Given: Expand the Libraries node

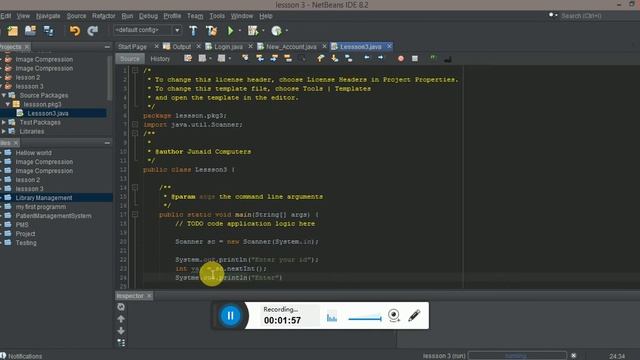Looking at the screenshot, I should (4, 131).
